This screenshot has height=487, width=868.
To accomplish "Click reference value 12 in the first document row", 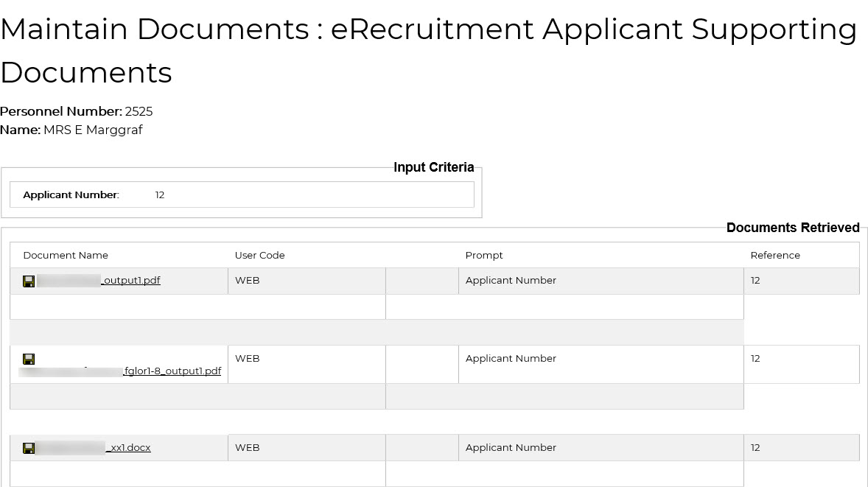I will [755, 281].
